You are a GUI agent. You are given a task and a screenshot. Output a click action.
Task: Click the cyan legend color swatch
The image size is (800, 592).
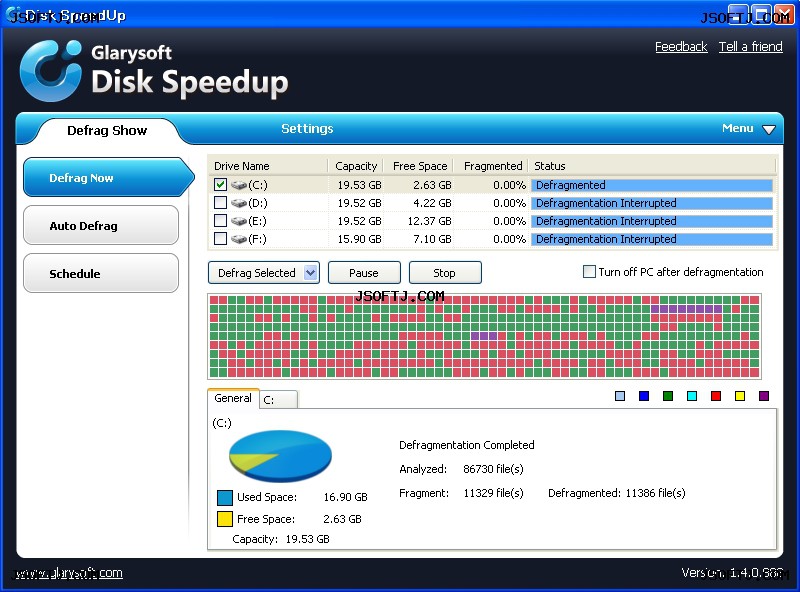[692, 396]
